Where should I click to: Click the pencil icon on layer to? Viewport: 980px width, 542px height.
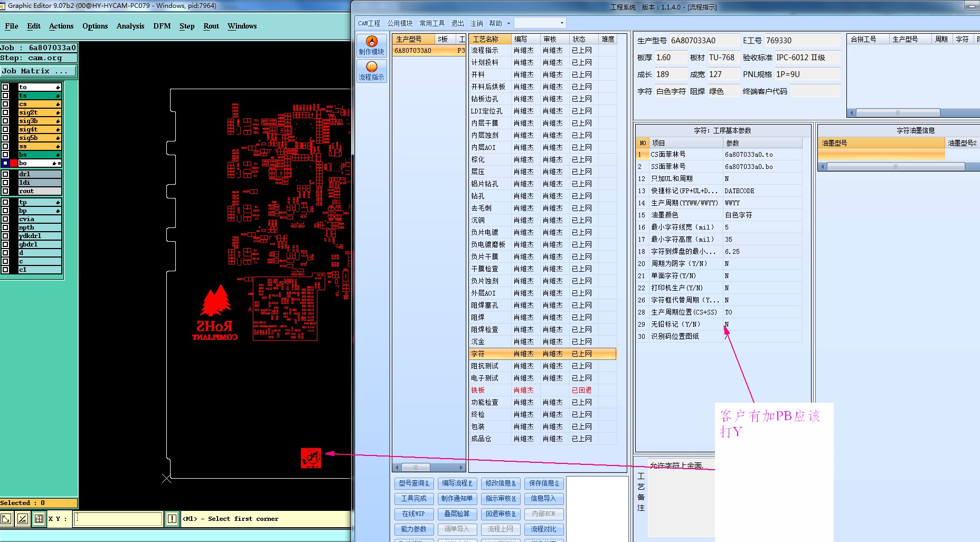58,88
